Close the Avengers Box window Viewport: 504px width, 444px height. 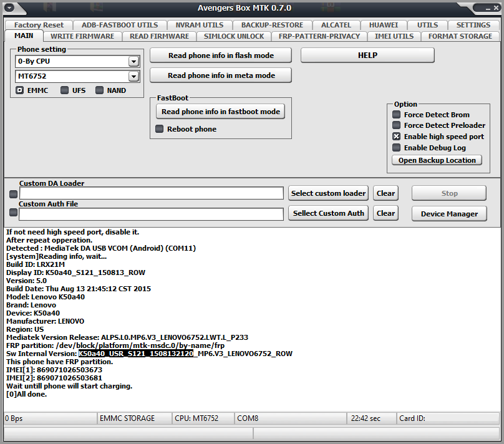[496, 8]
